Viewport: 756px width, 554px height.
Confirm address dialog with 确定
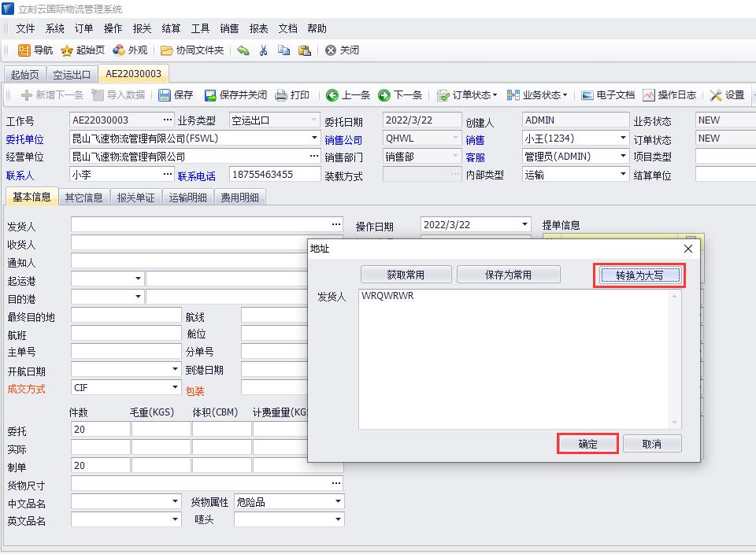pos(587,444)
